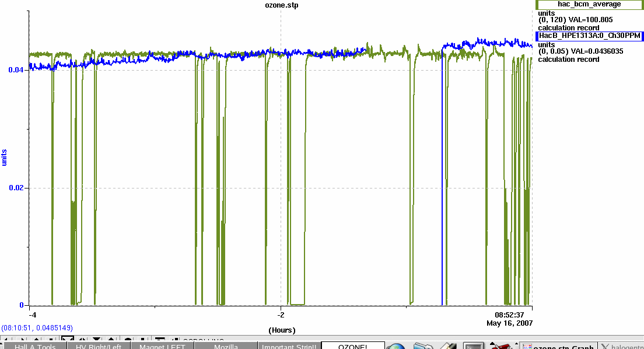The image size is (644, 349).
Task: Select the HacB_HPE1313A:0_Ch30PPM legend entry
Action: point(589,36)
